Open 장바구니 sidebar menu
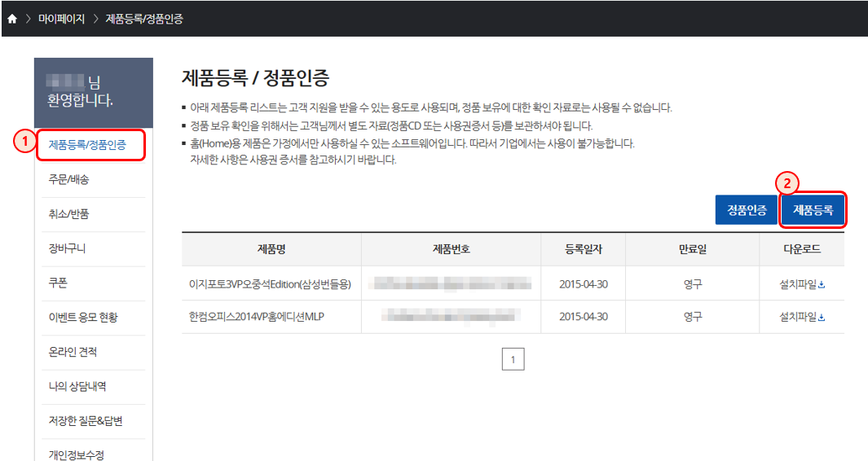Image resolution: width=868 pixels, height=461 pixels. pyautogui.click(x=67, y=248)
